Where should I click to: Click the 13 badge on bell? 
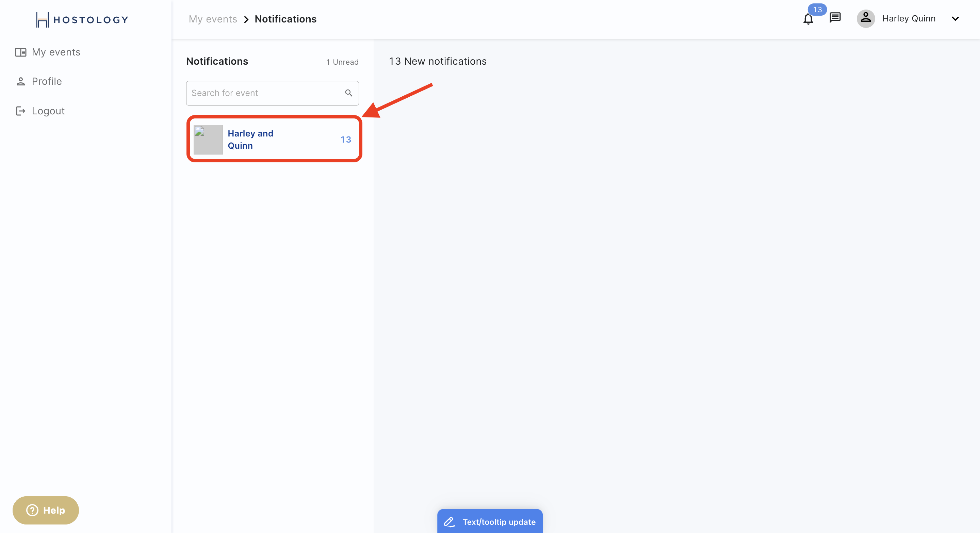click(x=817, y=10)
